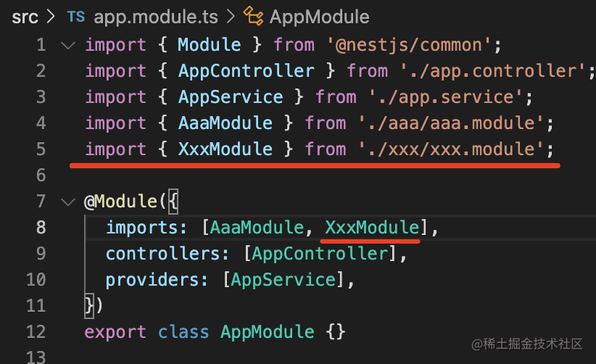Click AppController in the controllers array
The image size is (596, 364).
315,254
